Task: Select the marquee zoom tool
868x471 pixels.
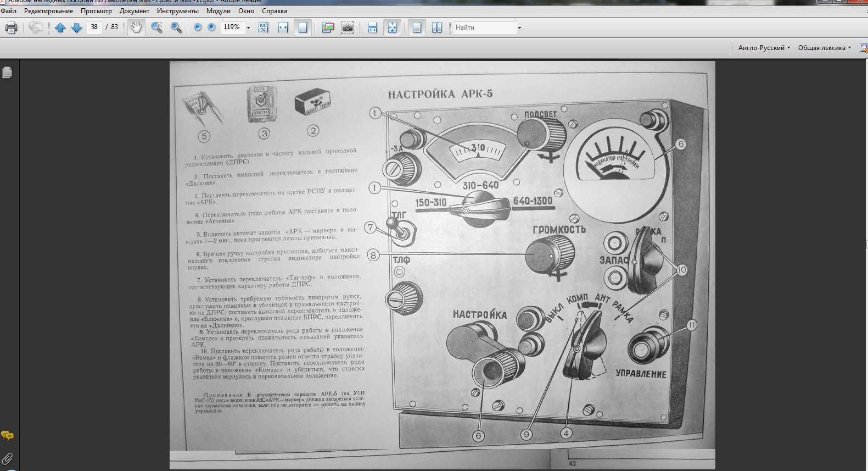Action: click(x=156, y=27)
